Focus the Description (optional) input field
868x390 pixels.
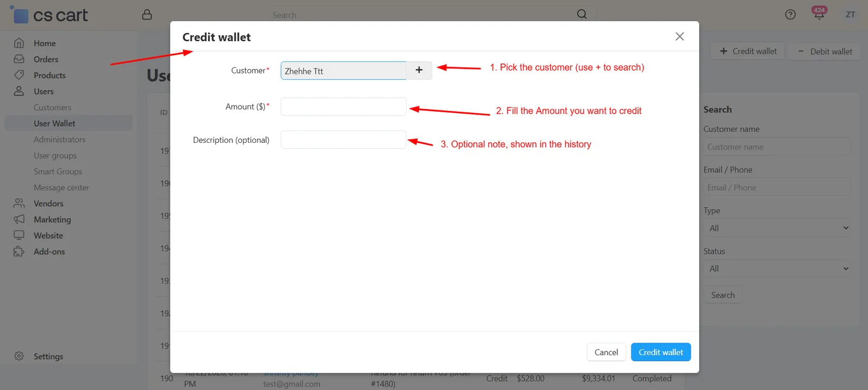[x=343, y=140]
